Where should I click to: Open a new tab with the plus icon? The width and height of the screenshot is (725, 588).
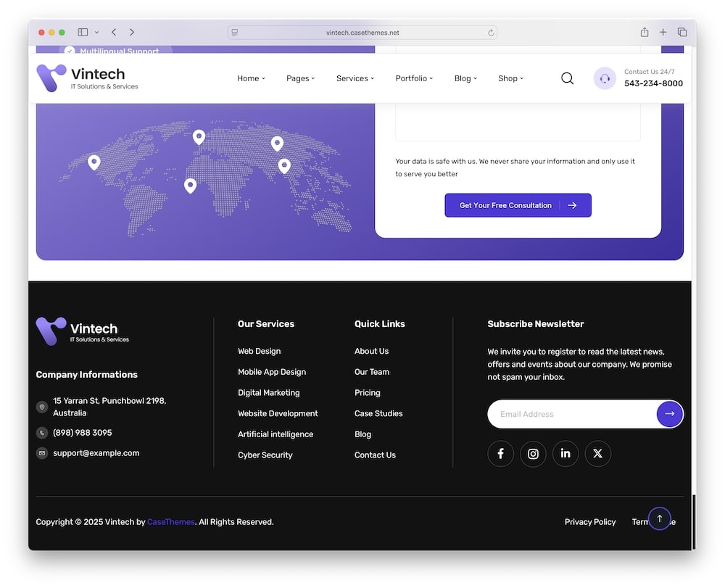663,32
